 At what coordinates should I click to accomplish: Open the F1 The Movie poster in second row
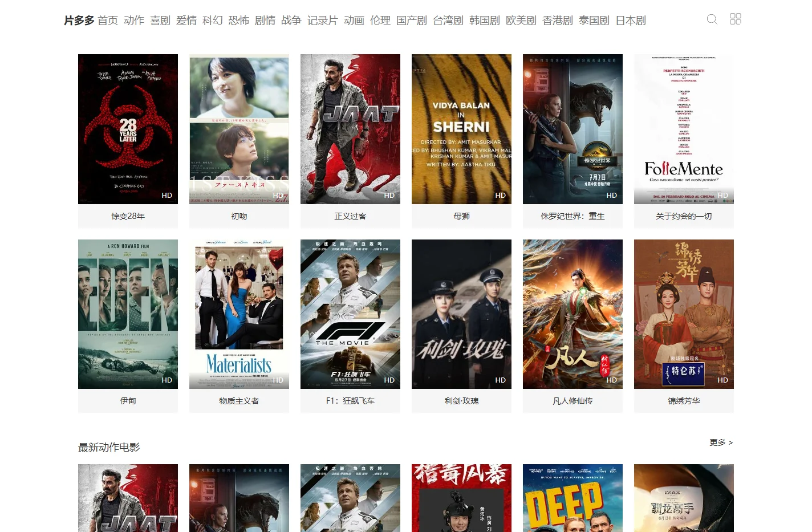(x=350, y=314)
